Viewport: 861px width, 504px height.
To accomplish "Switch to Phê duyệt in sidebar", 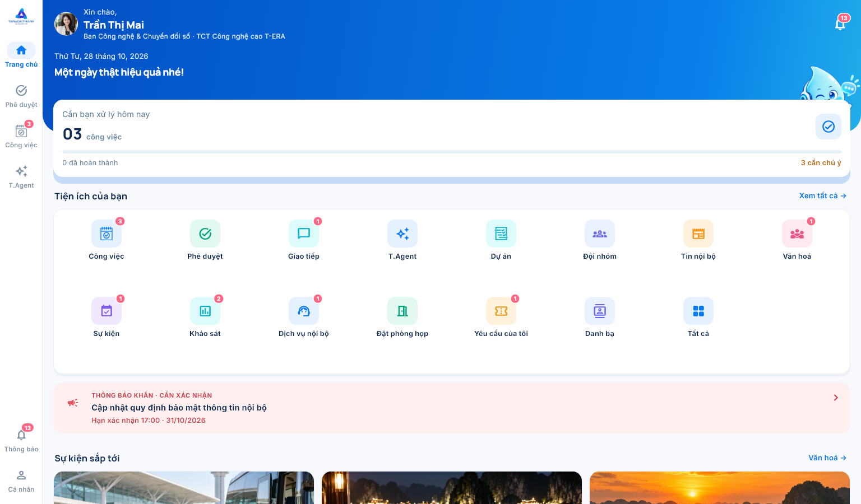I will tap(21, 96).
